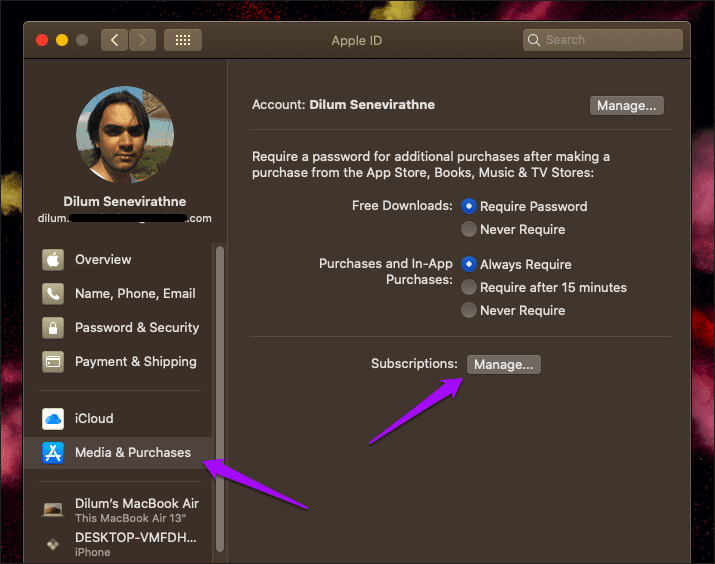Click the magnifying glass search icon
Screen dimensions: 715x564
pos(534,40)
